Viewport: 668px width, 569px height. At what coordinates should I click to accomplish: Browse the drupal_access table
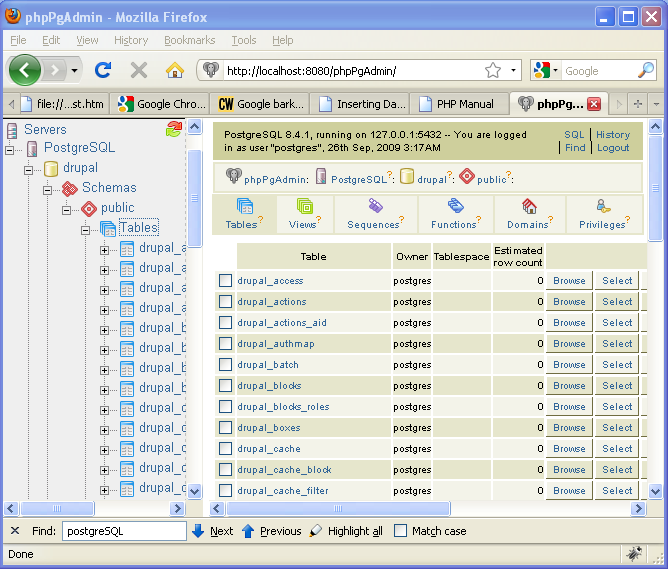pyautogui.click(x=569, y=281)
